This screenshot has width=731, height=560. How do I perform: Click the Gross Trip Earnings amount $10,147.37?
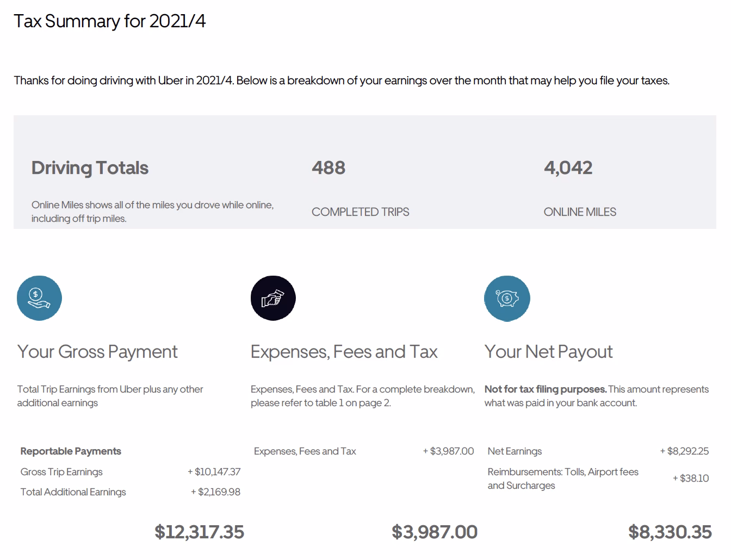(214, 472)
